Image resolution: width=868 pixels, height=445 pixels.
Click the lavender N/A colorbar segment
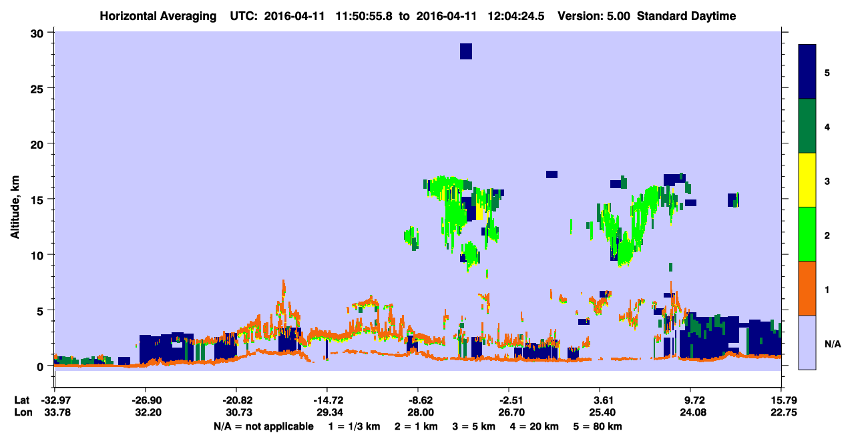coord(807,342)
